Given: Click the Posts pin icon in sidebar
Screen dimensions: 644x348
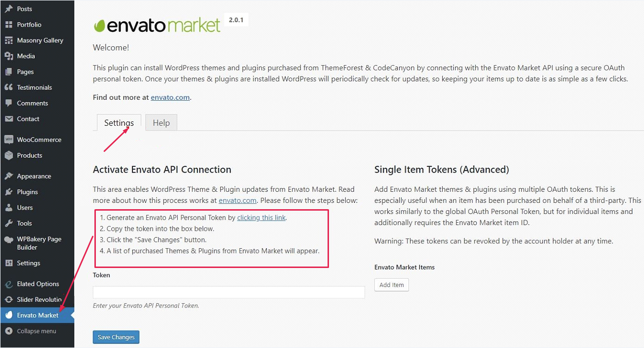Looking at the screenshot, I should point(9,9).
